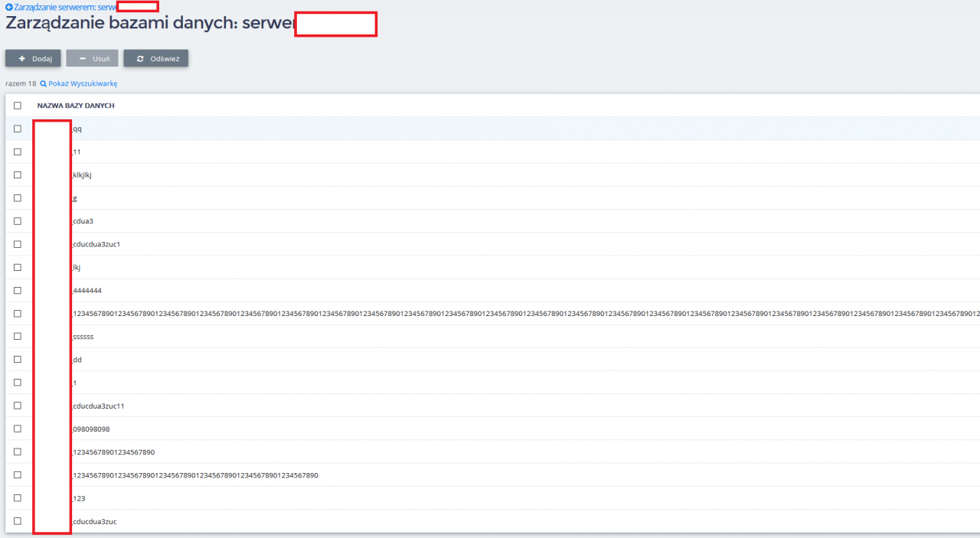Click the Usuń button
The image size is (980, 538).
pyautogui.click(x=92, y=58)
